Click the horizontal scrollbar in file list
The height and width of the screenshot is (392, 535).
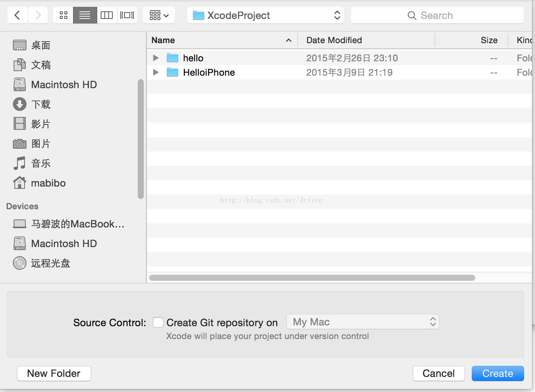[x=312, y=278]
